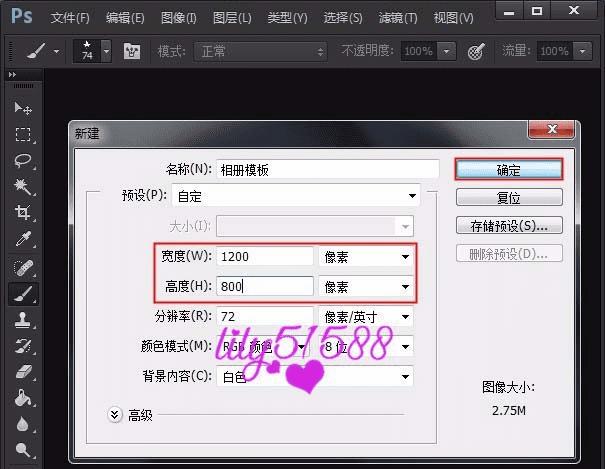
Task: Click the flow 100% value field
Action: 554,51
